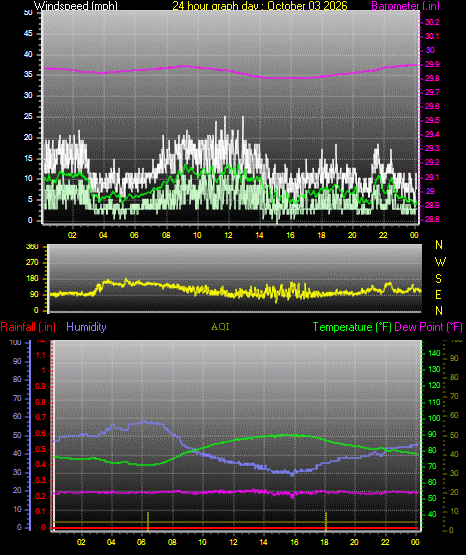
Task: Click the yellow vertical marker near hour 18
Action: pyautogui.click(x=326, y=521)
